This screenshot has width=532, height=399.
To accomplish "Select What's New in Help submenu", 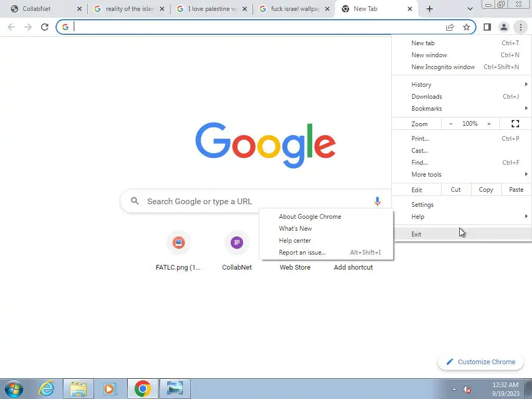I will point(326,229).
